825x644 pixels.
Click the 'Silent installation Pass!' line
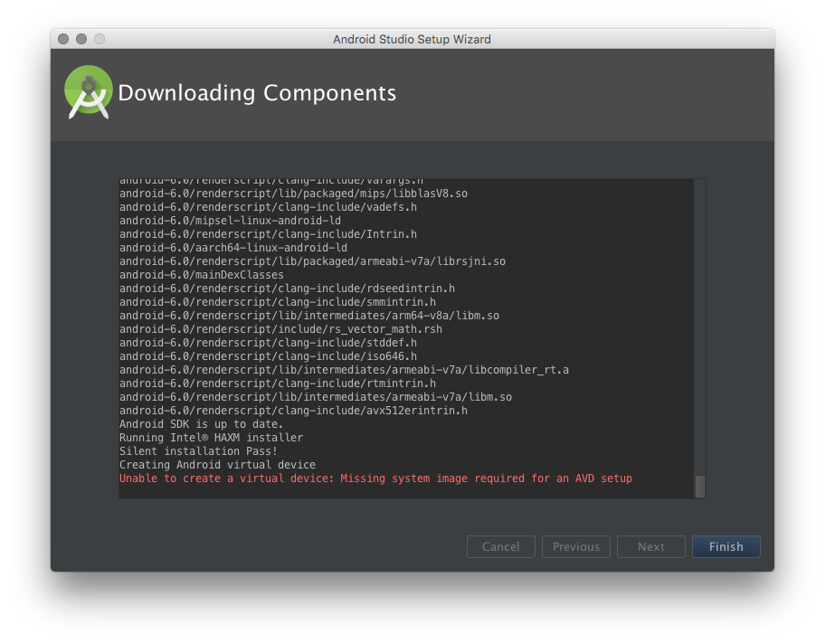[198, 451]
